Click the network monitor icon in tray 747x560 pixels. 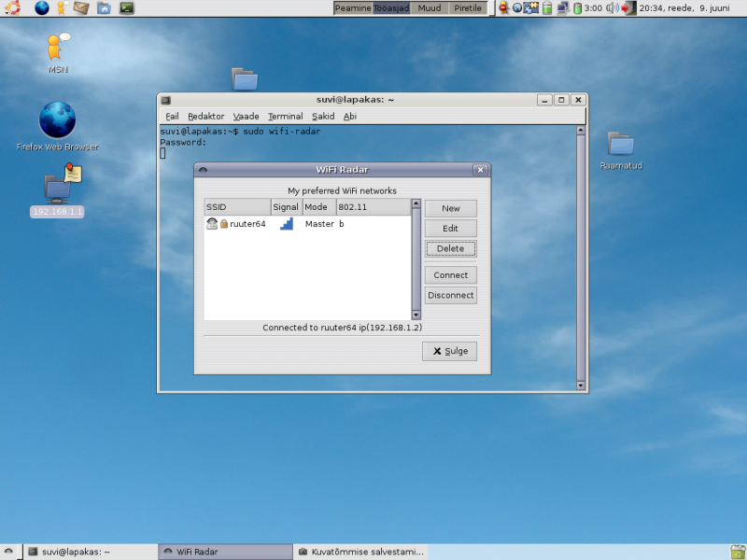click(x=563, y=7)
